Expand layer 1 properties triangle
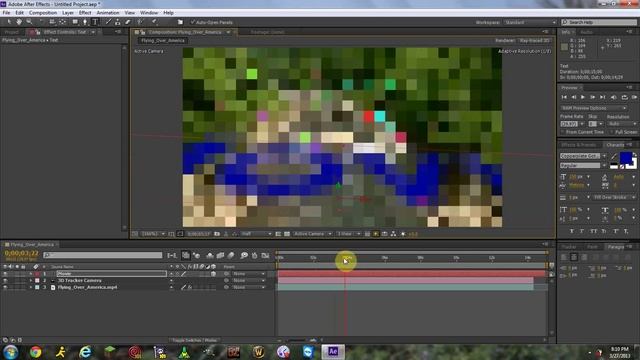640x360 pixels. 31,273
